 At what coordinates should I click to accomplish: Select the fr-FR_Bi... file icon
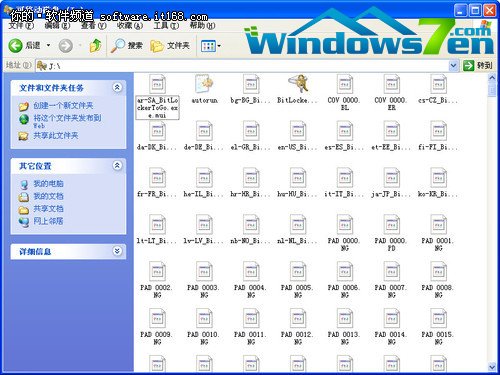click(157, 178)
